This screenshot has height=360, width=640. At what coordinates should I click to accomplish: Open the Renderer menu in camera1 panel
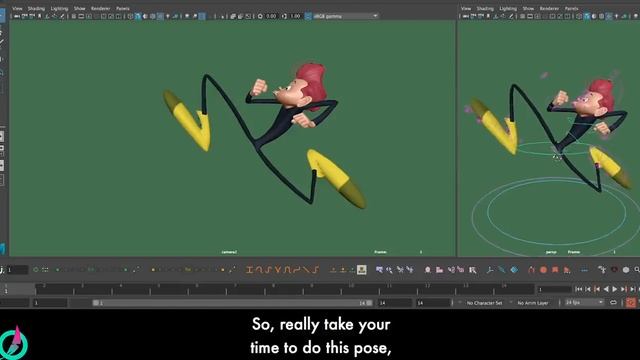[100, 8]
